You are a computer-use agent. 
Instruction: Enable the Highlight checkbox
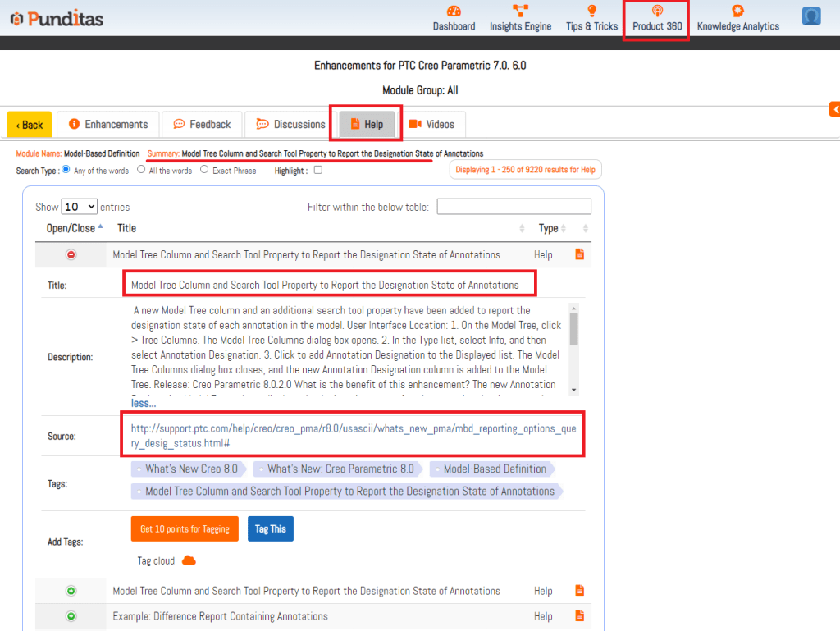tap(318, 170)
